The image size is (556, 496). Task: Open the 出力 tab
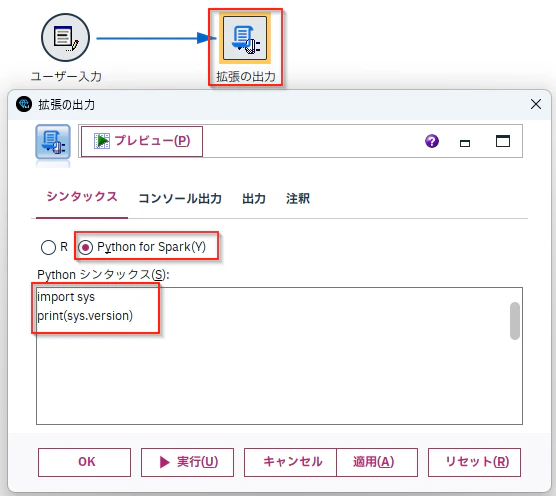point(254,199)
